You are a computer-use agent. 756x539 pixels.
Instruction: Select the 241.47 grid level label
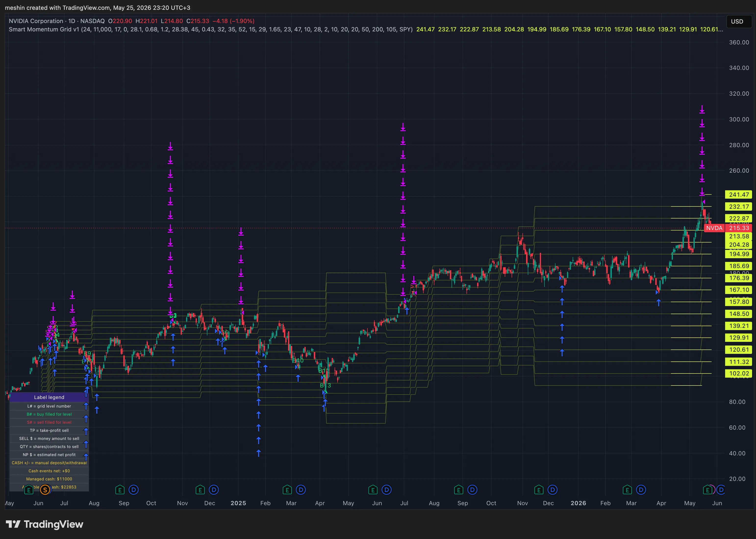(x=739, y=194)
